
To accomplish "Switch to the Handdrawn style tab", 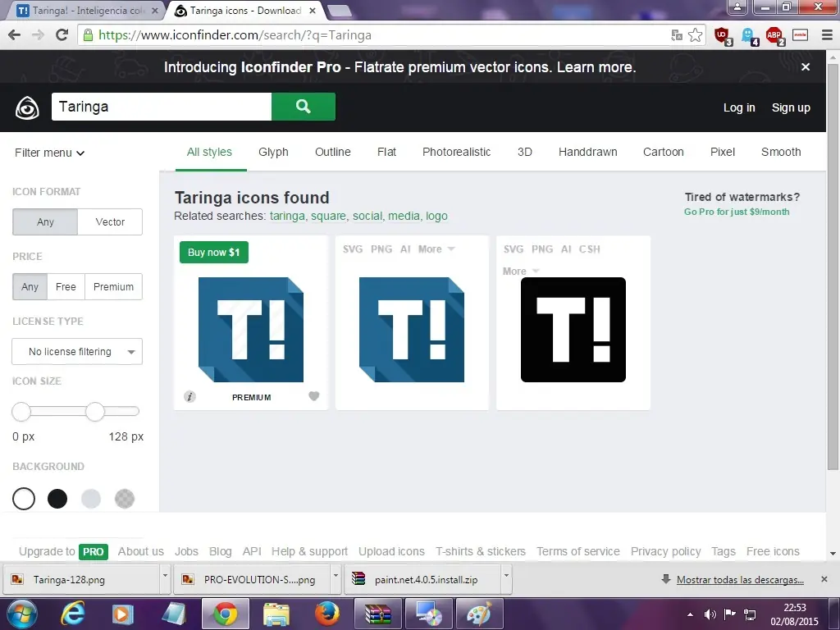I will tap(587, 152).
